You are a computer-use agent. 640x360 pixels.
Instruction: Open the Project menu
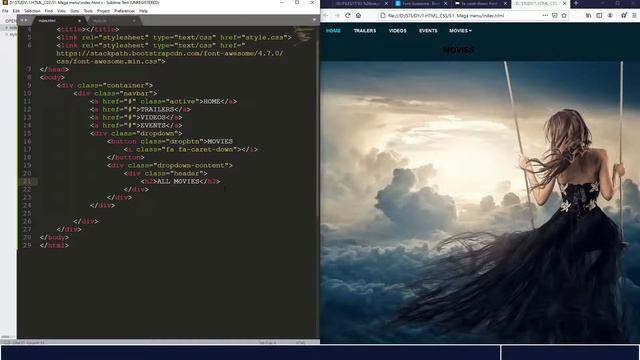tap(103, 11)
